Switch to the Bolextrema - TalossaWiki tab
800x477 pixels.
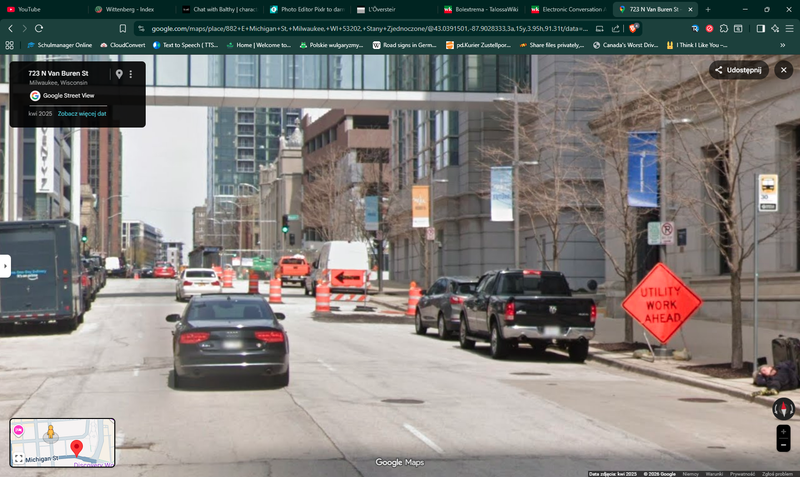(x=481, y=9)
